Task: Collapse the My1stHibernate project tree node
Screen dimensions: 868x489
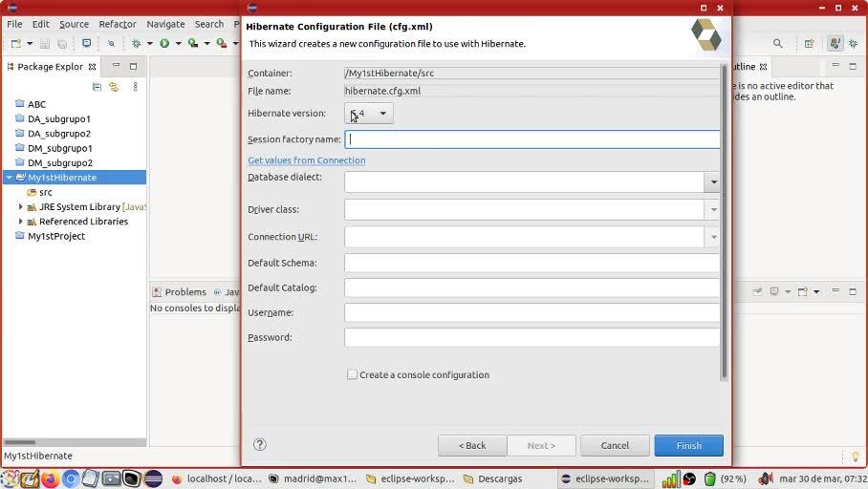Action: 10,178
